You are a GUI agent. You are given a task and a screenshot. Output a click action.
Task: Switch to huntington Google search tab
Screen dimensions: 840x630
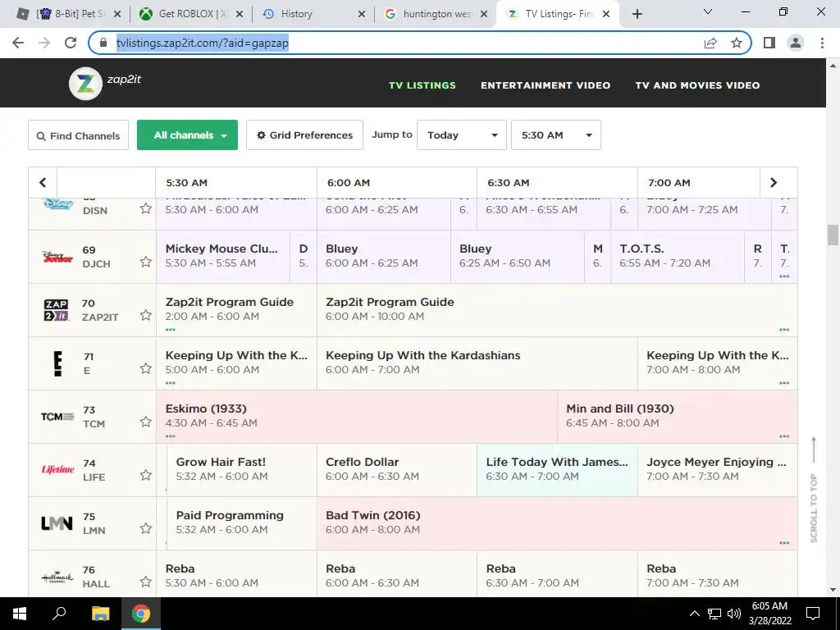tap(436, 14)
